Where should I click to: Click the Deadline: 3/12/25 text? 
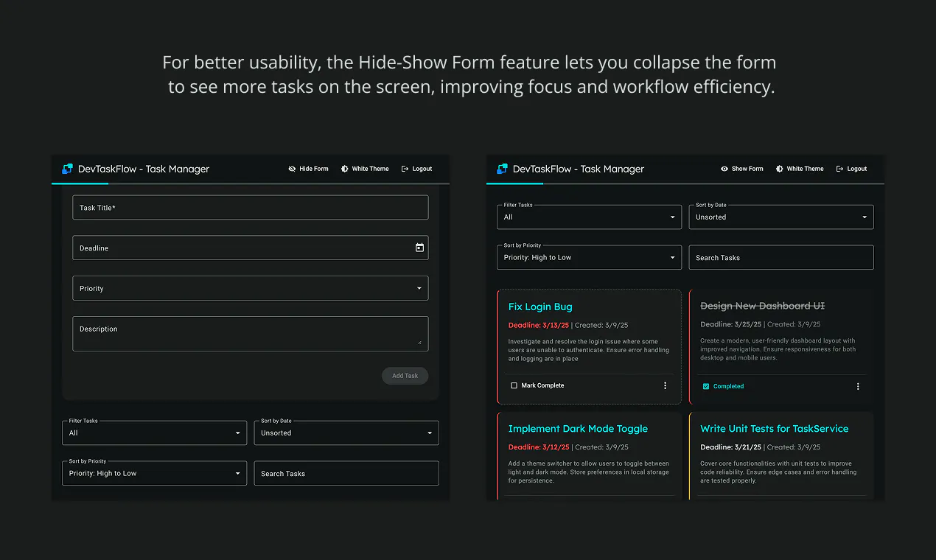coord(539,447)
